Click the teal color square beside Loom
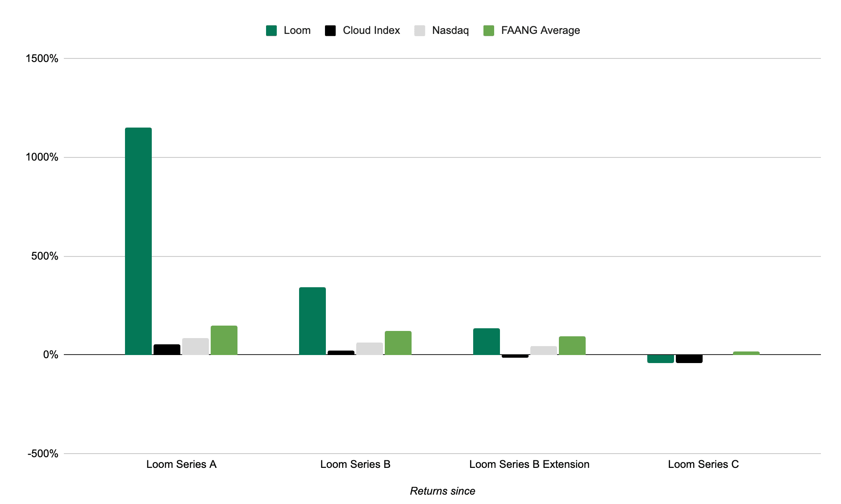Image resolution: width=841 pixels, height=504 pixels. coord(271,30)
